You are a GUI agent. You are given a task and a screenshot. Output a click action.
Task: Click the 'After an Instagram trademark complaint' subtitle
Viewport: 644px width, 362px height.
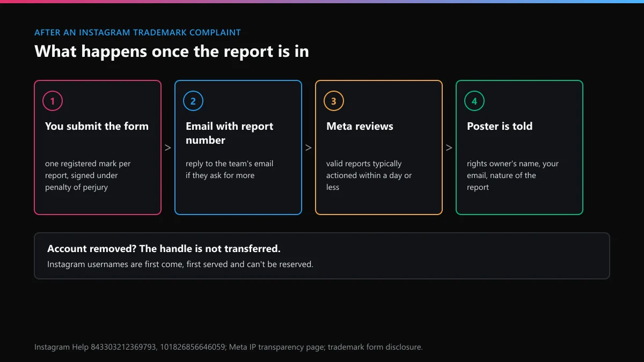click(137, 32)
